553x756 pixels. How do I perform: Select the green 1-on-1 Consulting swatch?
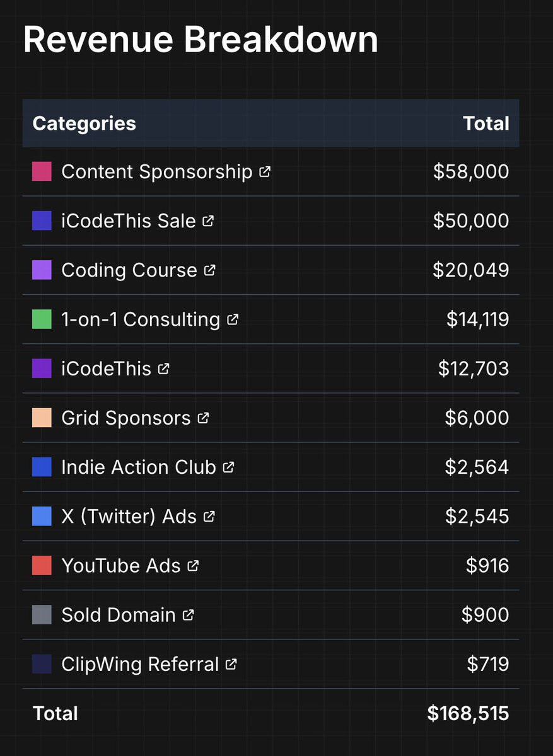(x=42, y=319)
